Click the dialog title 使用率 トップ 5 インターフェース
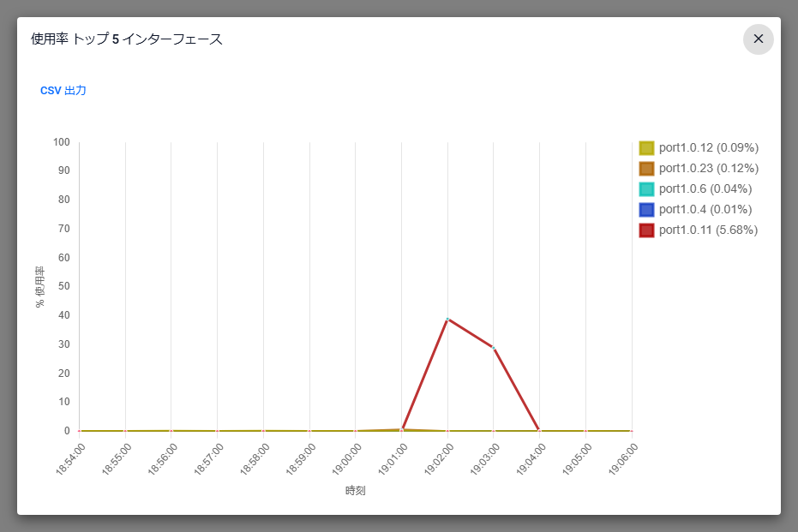The height and width of the screenshot is (532, 798). coord(123,39)
